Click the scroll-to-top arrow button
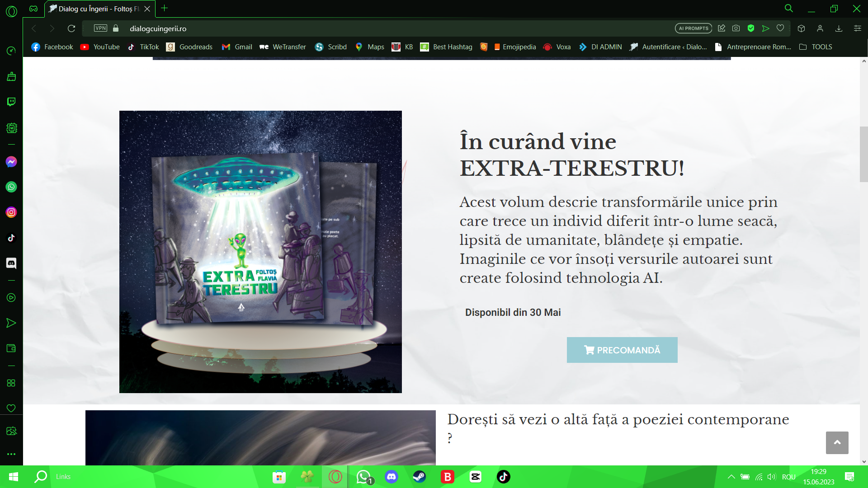 tap(837, 443)
